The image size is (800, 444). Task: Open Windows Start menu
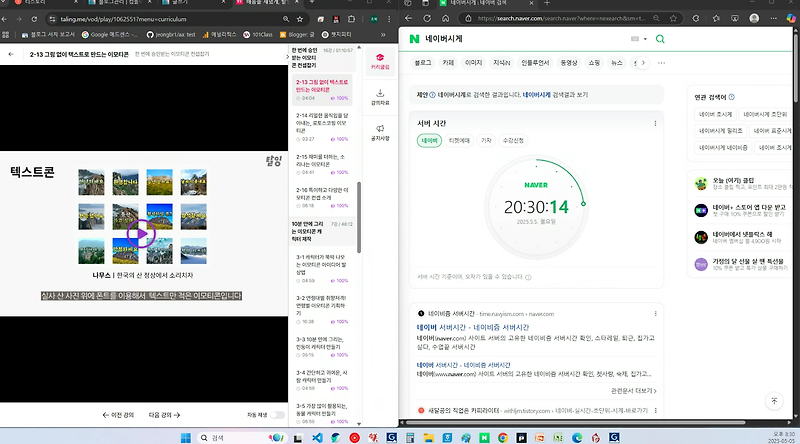[186, 437]
